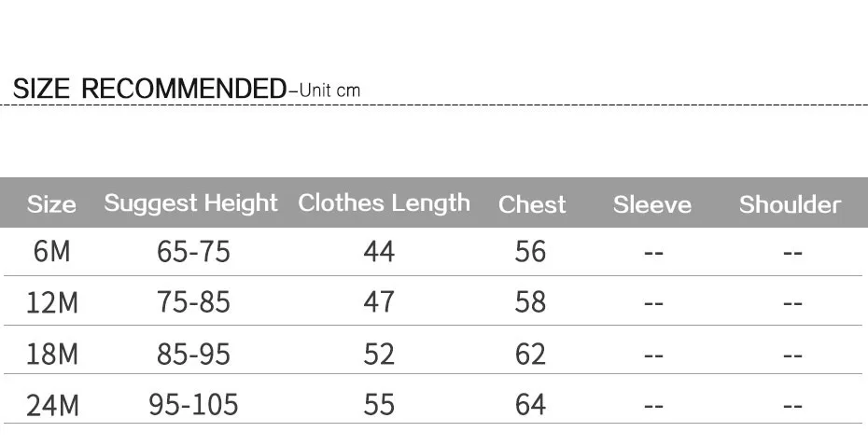This screenshot has height=446, width=868.
Task: Select clothes length value 52
Action: [379, 354]
